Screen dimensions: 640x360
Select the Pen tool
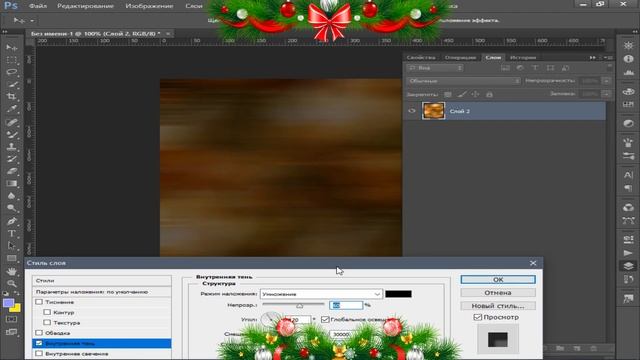coord(11,221)
